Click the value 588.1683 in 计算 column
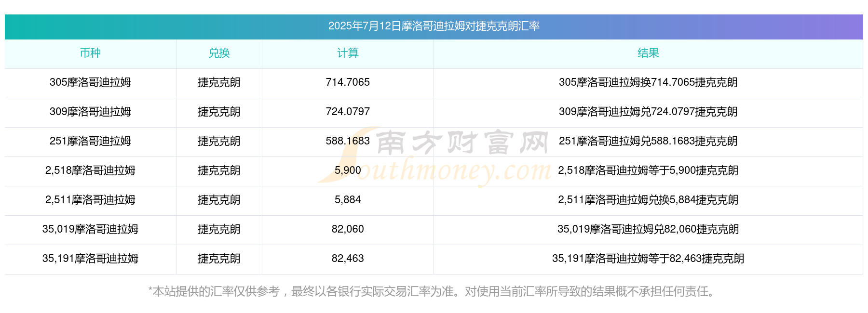The height and width of the screenshot is (313, 868). click(348, 141)
